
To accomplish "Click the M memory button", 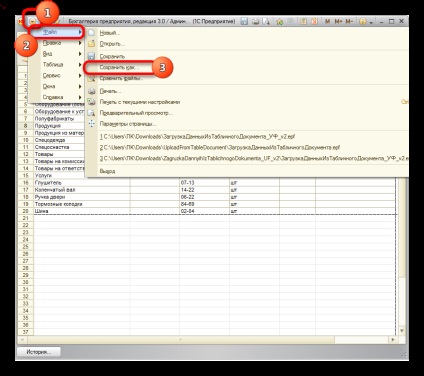I will (x=327, y=21).
